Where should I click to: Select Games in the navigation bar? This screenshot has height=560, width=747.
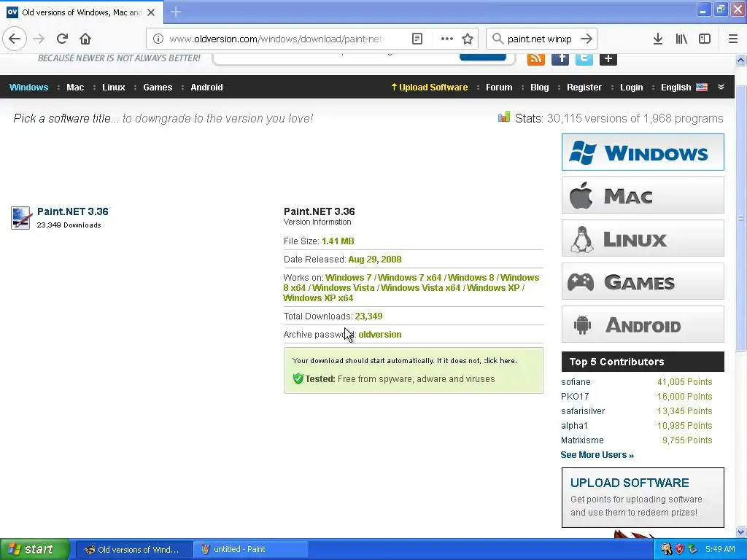158,87
